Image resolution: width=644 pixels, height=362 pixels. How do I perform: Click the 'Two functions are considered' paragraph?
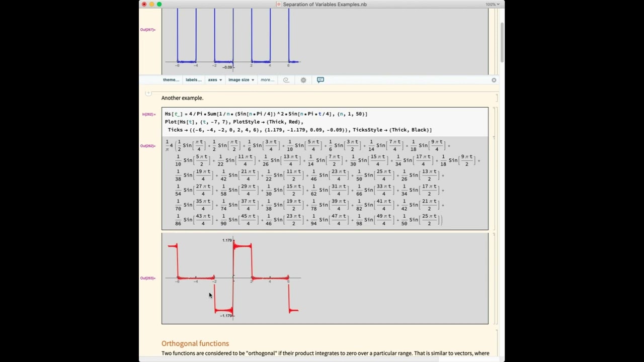tap(325, 353)
